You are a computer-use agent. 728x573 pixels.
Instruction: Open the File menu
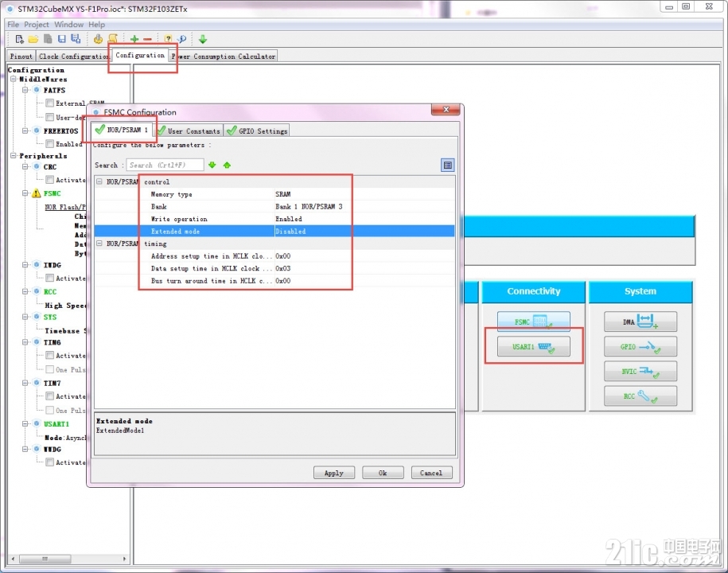point(13,25)
